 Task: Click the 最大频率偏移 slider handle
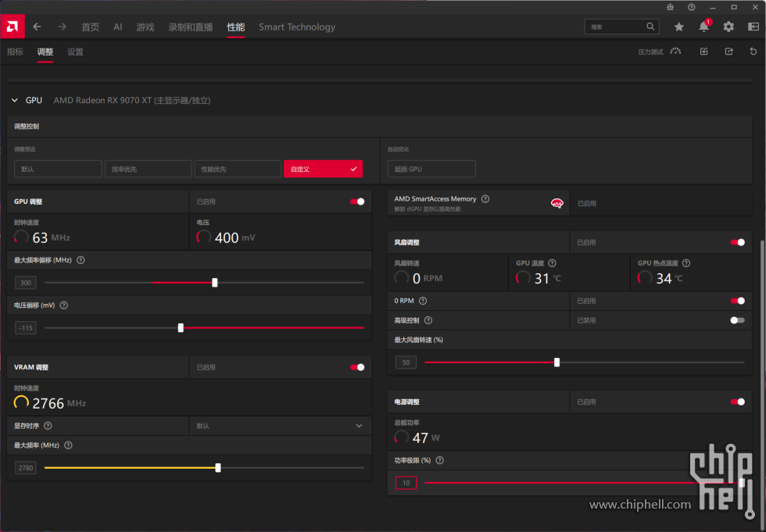click(215, 283)
